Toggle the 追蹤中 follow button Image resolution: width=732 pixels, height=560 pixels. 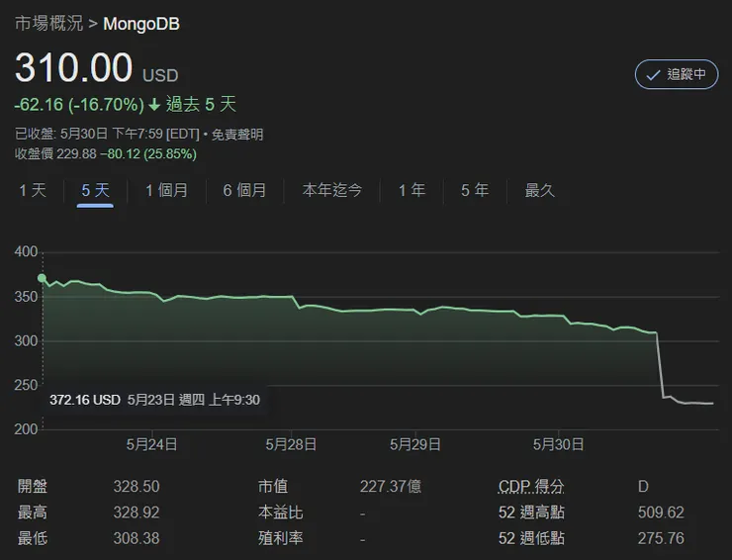(x=677, y=74)
